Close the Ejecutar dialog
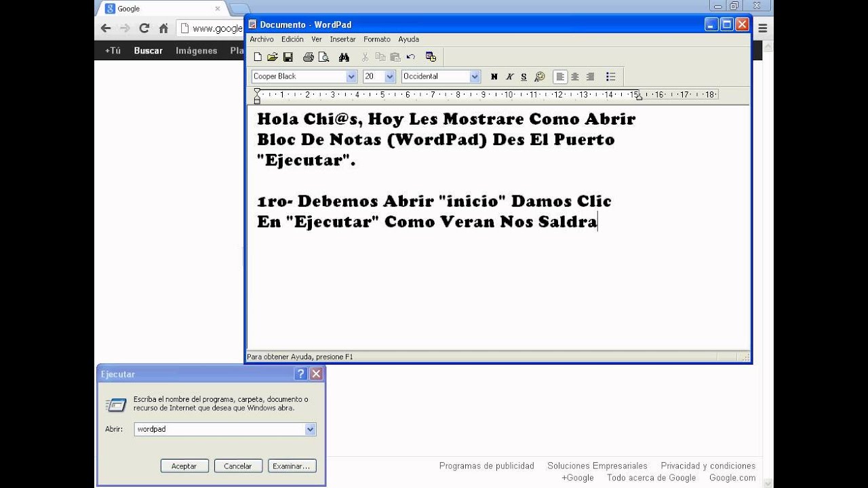Image resolution: width=868 pixels, height=488 pixels. click(x=316, y=373)
